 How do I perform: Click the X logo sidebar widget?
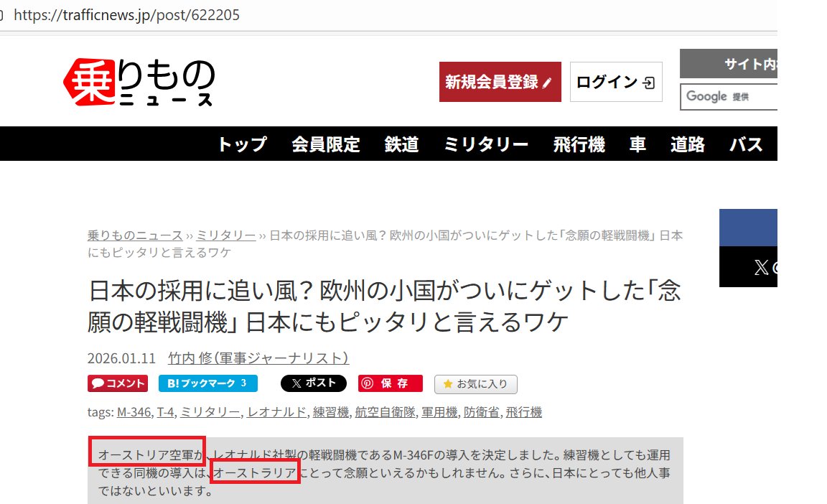click(x=749, y=267)
